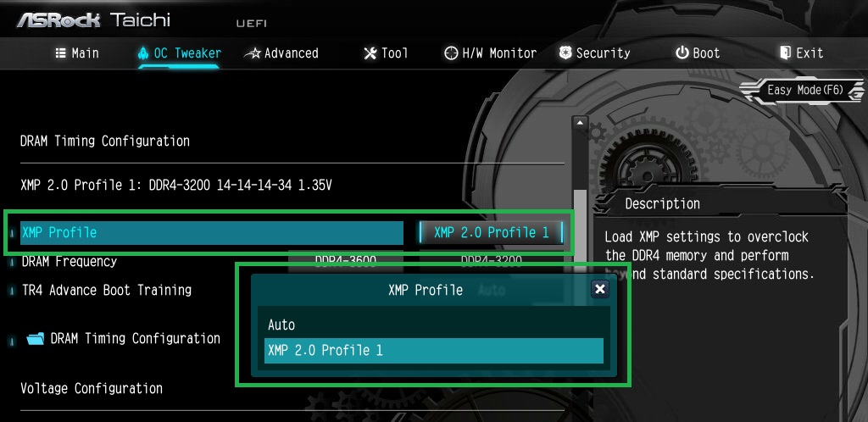The height and width of the screenshot is (422, 868).
Task: Click the XMP 2.0 Profile 1 info line
Action: [176, 185]
